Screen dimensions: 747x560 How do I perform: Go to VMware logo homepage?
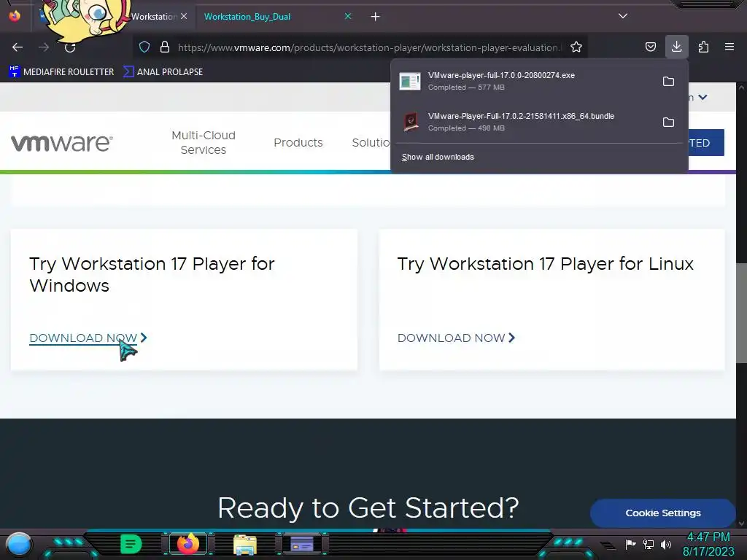point(62,143)
